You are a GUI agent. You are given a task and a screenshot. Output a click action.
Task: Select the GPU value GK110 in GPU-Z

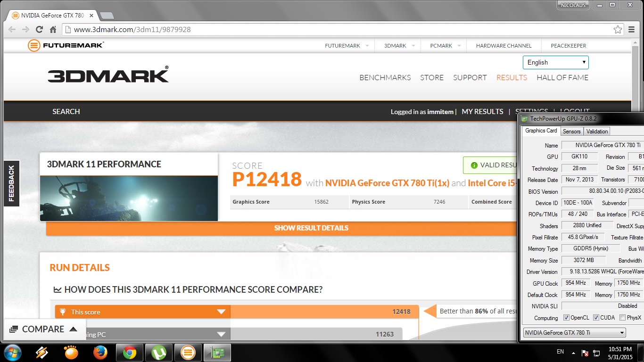(x=579, y=156)
